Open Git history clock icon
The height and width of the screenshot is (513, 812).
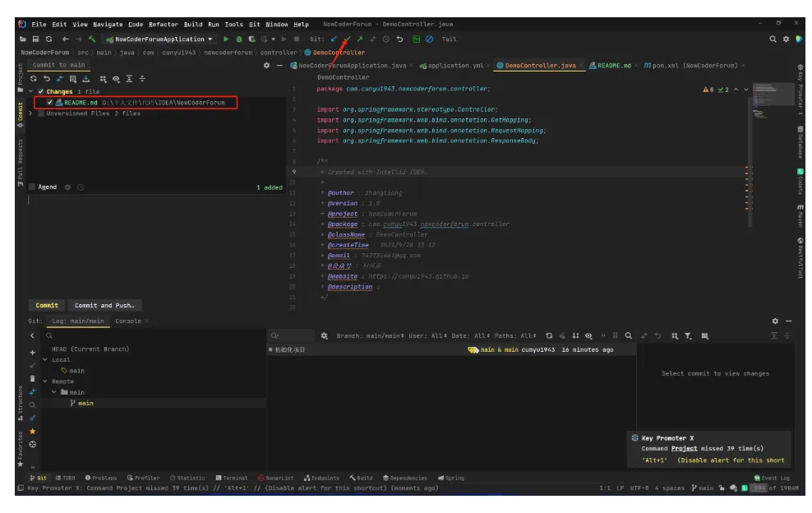click(x=386, y=39)
